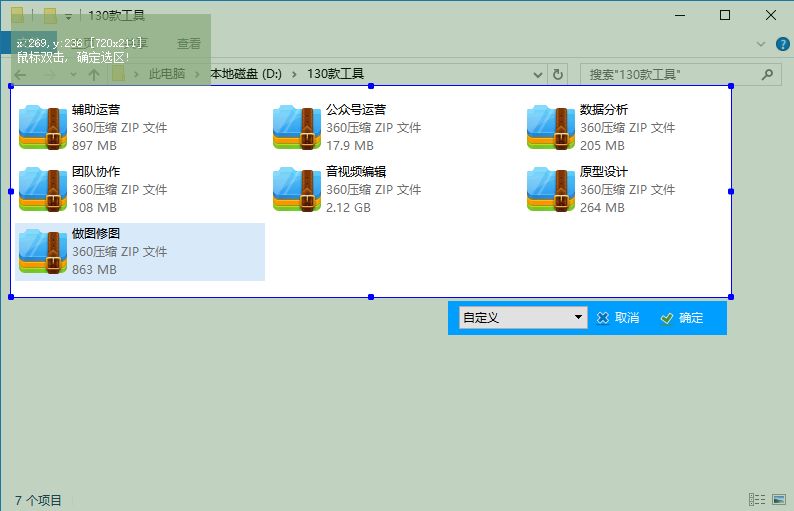This screenshot has height=511, width=794.
Task: Select the 原型设计 ZIP file icon
Action: tap(552, 189)
